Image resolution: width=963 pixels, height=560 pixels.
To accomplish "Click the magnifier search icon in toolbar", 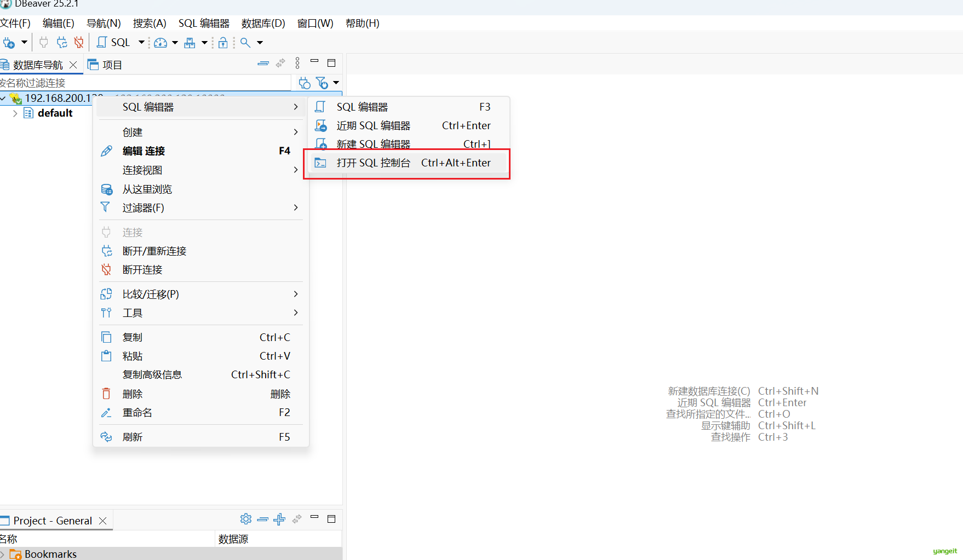I will click(245, 43).
